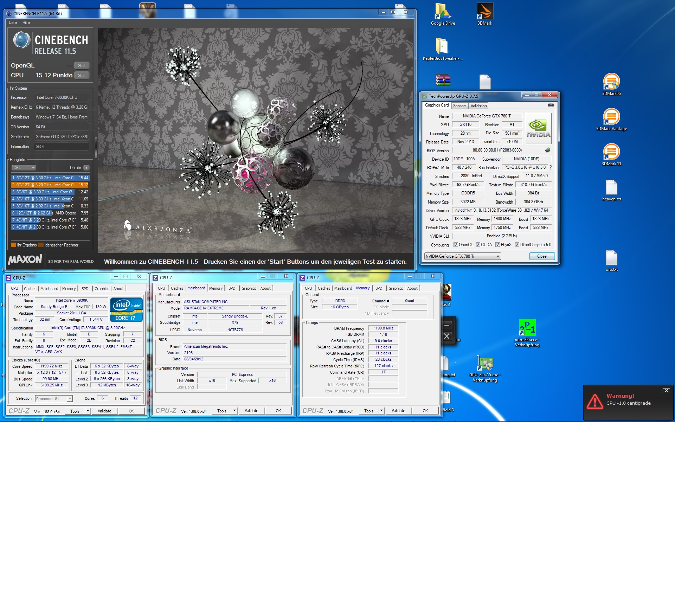Viewport: 675px width, 616px height.
Task: Open Tools dropdown arrow in Memory CPU-Z window
Action: (x=381, y=410)
